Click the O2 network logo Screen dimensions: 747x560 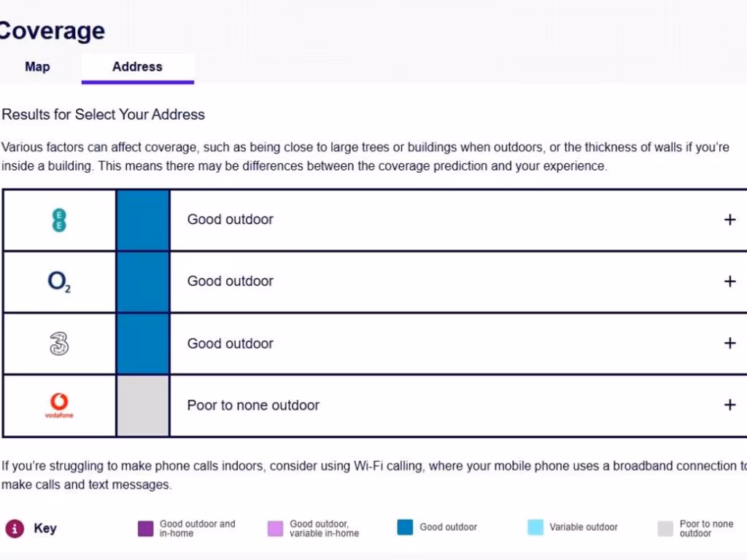coord(59,281)
